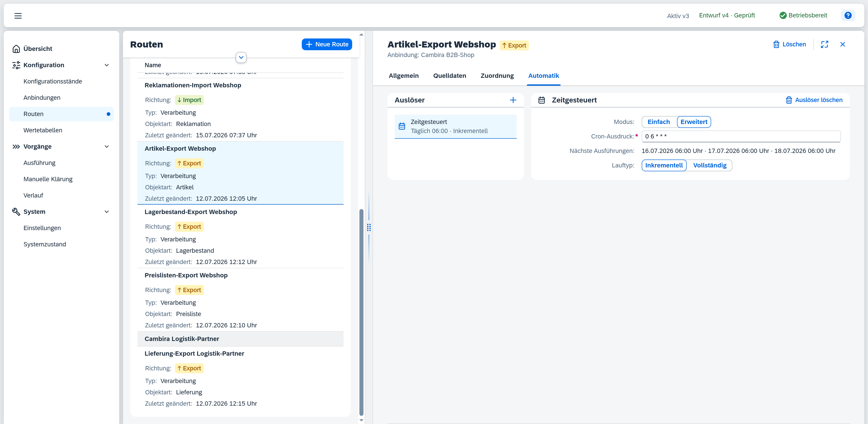Set Lauftyp to Vollständig
The image size is (868, 424).
pos(710,166)
